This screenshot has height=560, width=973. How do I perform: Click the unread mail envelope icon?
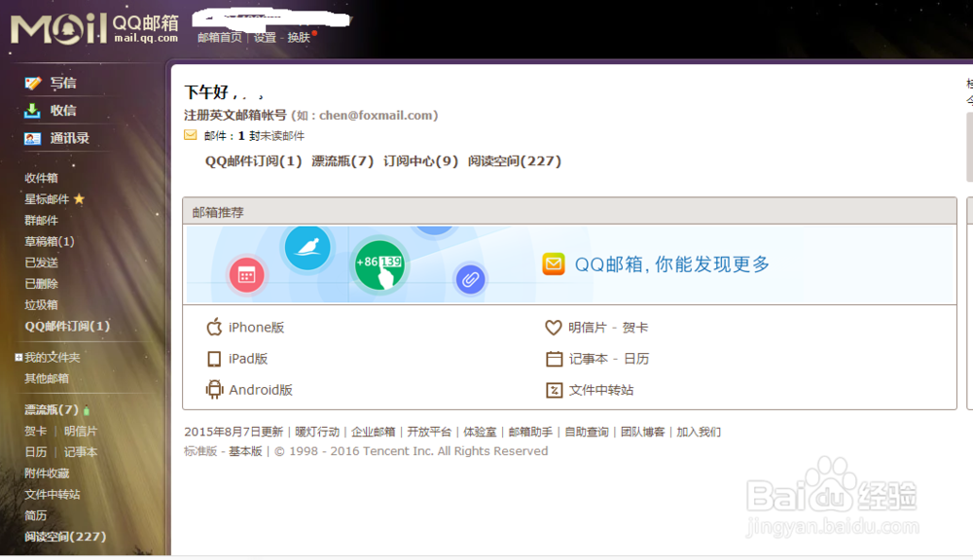coord(191,135)
